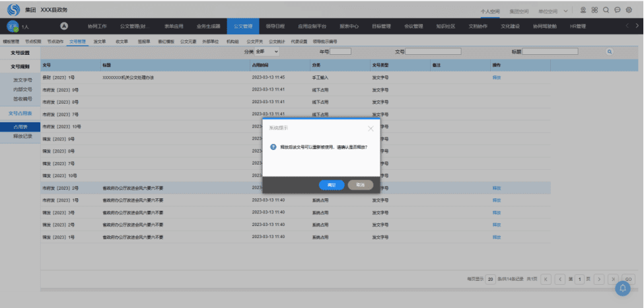This screenshot has height=308, width=644.
Task: Switch to 集团空间 tab
Action: (519, 11)
